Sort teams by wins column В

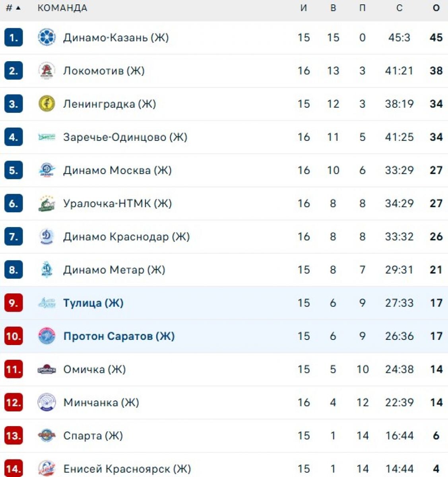click(334, 7)
